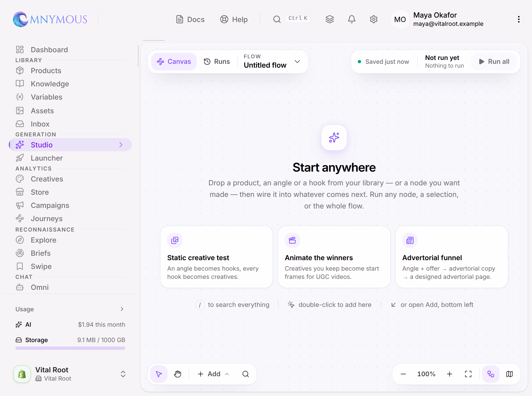Choose the Static creative test template
Viewport: 532px width, 396px height.
tap(217, 257)
